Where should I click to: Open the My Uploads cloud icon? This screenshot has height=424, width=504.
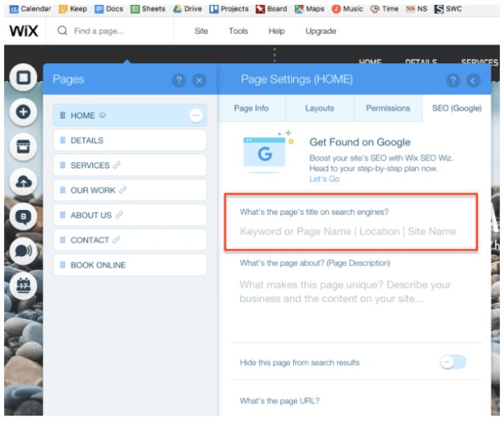click(x=24, y=182)
